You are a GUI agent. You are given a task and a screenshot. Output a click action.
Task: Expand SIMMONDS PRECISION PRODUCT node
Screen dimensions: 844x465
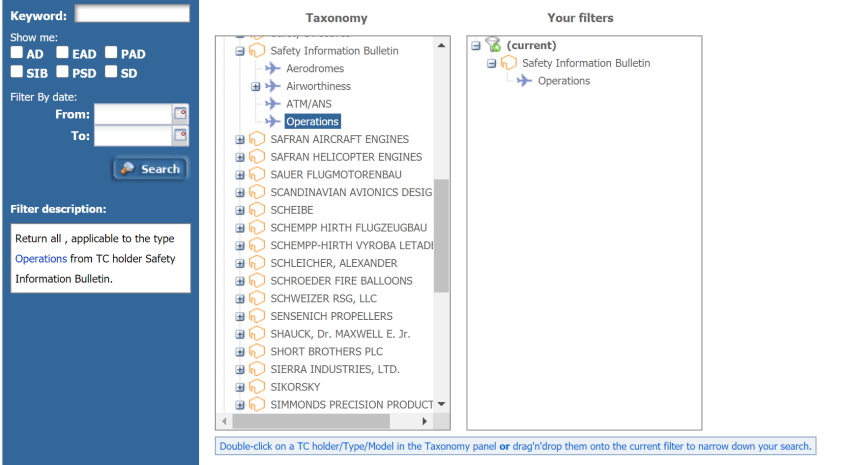pyautogui.click(x=240, y=405)
